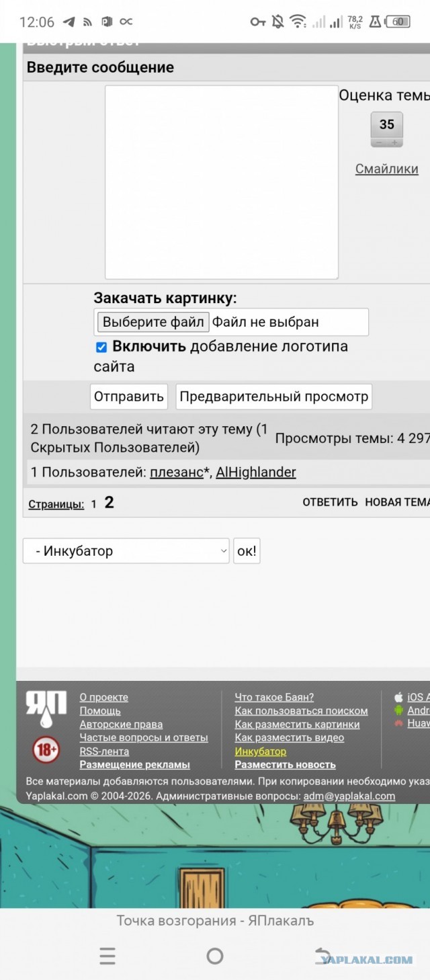The width and height of the screenshot is (430, 980).
Task: Open user profile AlHighlander
Action: pyautogui.click(x=256, y=473)
